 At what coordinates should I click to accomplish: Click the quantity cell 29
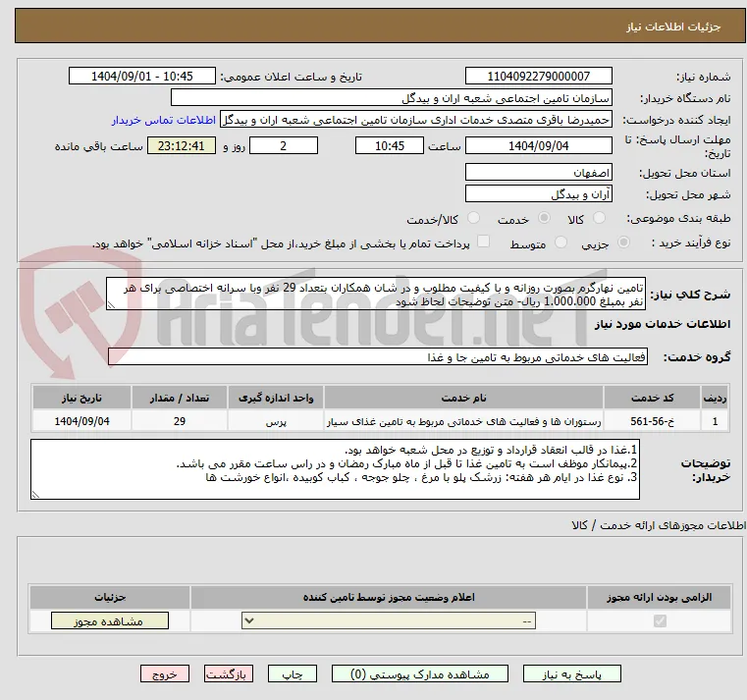180,421
